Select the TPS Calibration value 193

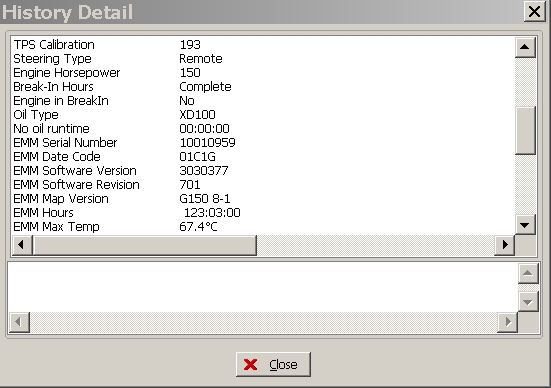point(190,45)
